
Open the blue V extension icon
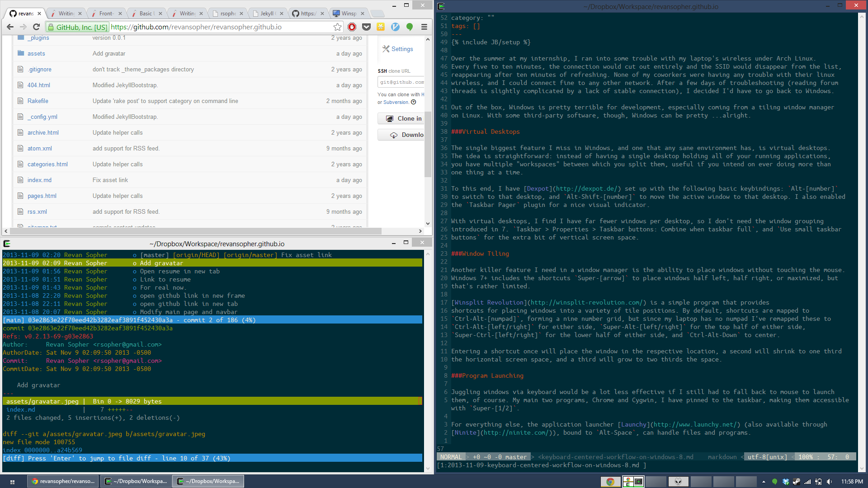coord(395,27)
